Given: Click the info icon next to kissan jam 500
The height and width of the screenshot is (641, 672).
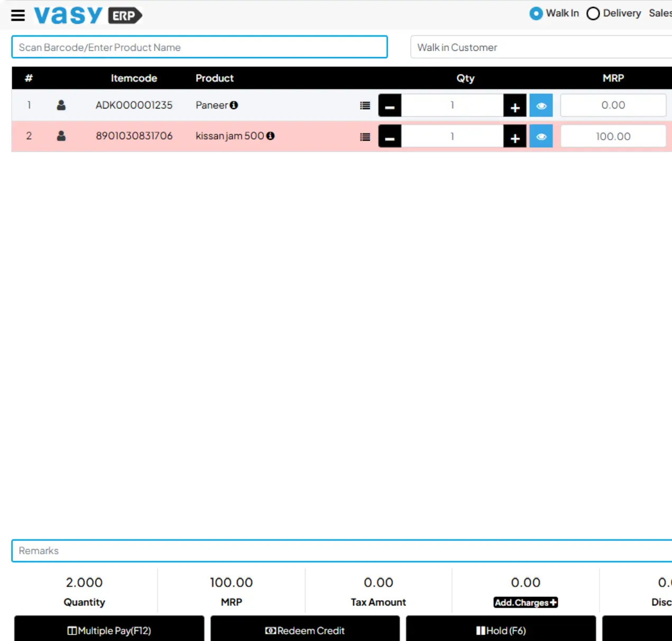Looking at the screenshot, I should [271, 135].
